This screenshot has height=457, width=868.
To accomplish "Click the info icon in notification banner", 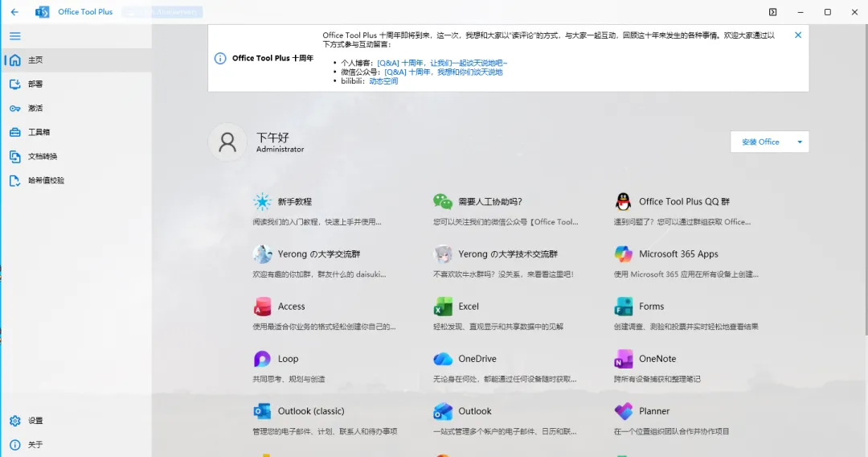I will [x=220, y=58].
